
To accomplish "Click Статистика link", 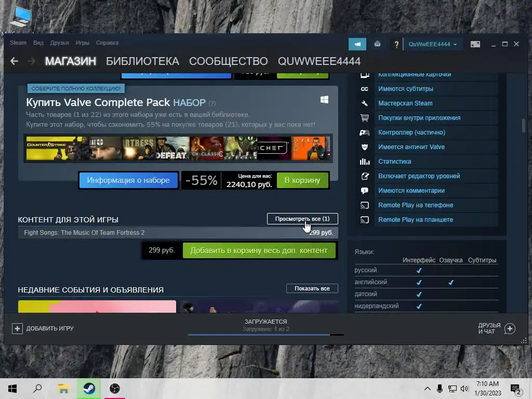I will coord(395,162).
